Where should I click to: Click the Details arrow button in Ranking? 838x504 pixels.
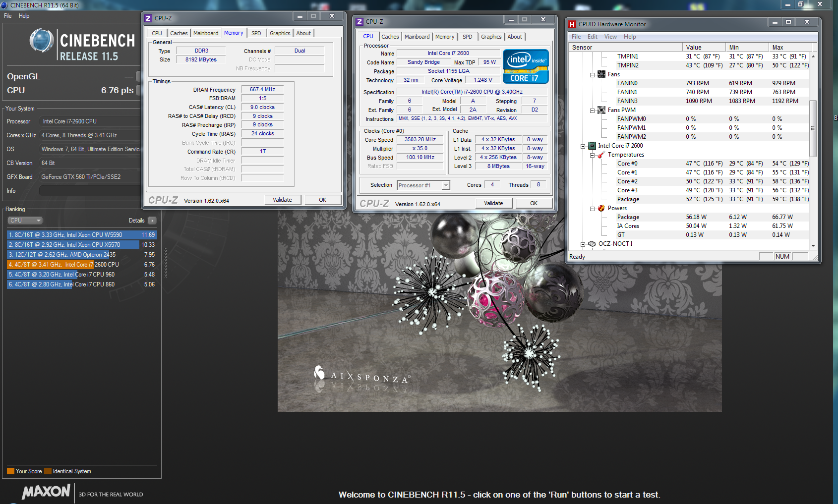pos(152,221)
